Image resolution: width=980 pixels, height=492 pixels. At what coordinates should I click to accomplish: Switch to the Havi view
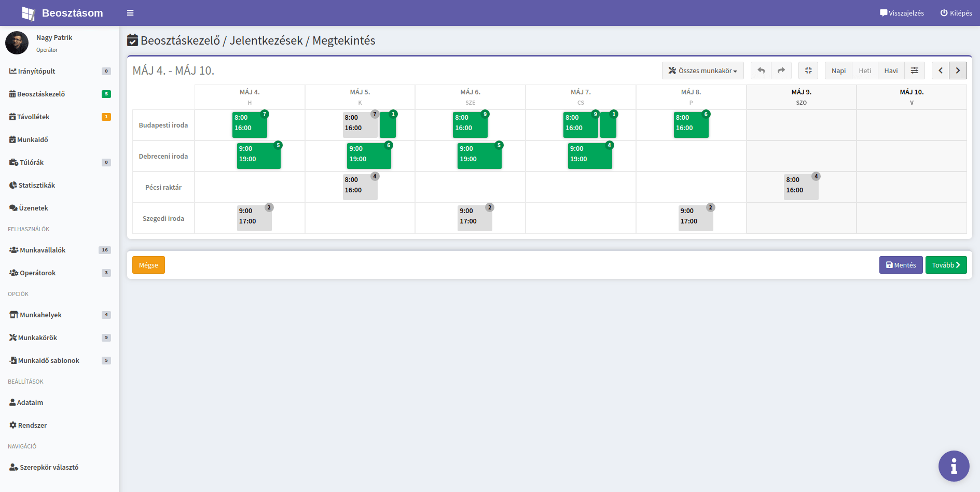(891, 71)
